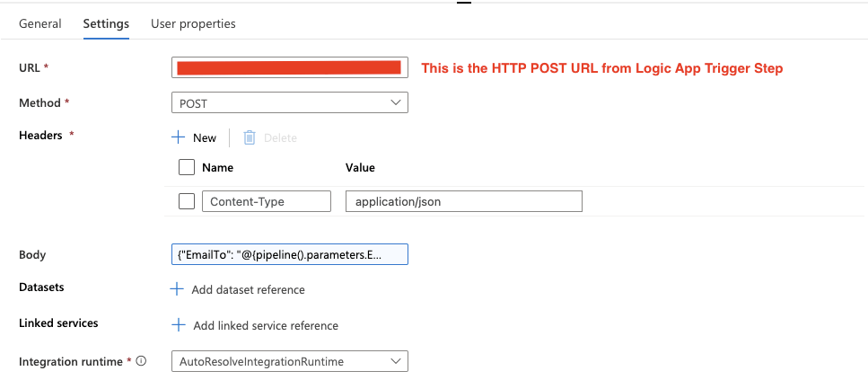Select the Settings tab
Viewport: 868px width, 380px height.
coord(106,23)
